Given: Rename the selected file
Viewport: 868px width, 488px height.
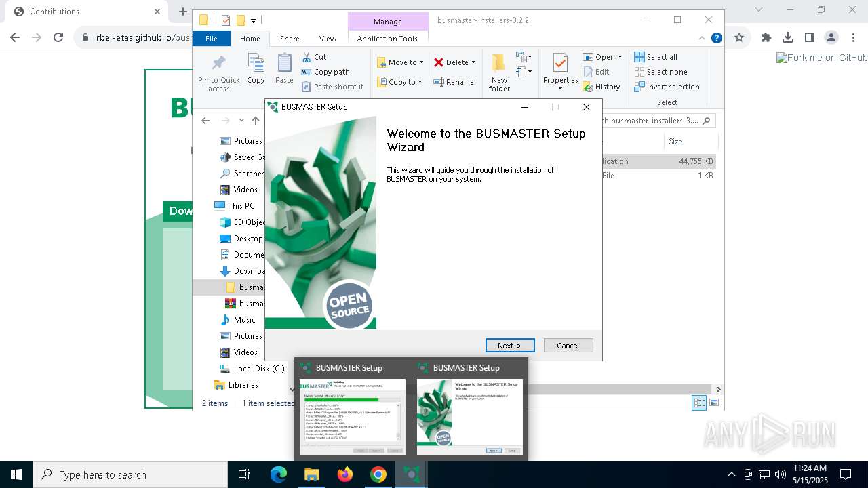Looking at the screenshot, I should click(454, 82).
